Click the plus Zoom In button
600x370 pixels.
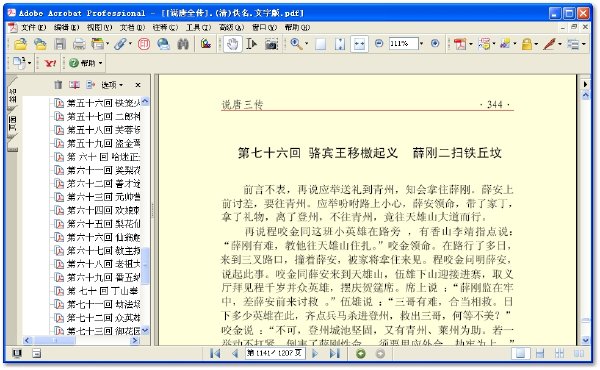tap(435, 44)
